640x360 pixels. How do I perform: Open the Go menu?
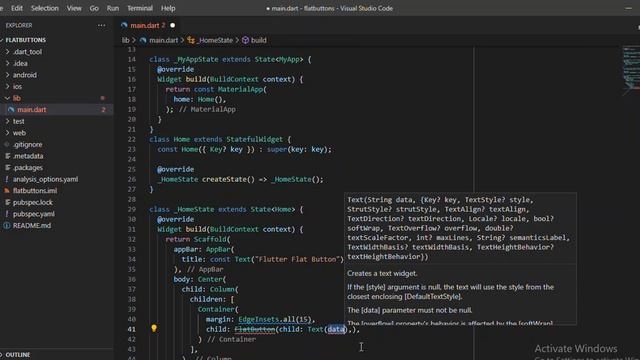point(94,8)
